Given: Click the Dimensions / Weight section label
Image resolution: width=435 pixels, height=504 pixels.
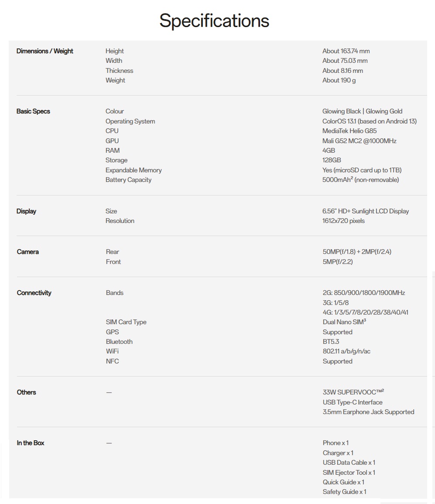Looking at the screenshot, I should point(45,51).
